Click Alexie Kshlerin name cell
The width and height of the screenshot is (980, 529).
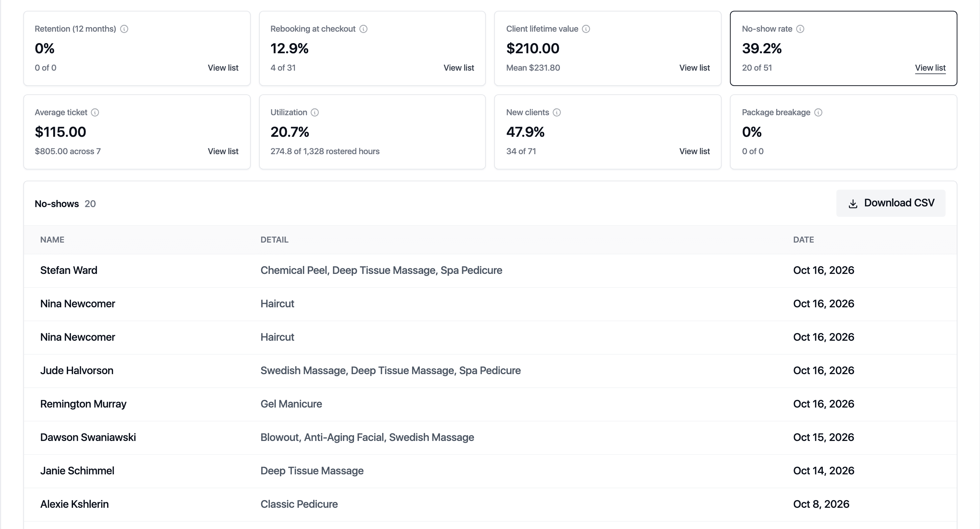tap(74, 504)
